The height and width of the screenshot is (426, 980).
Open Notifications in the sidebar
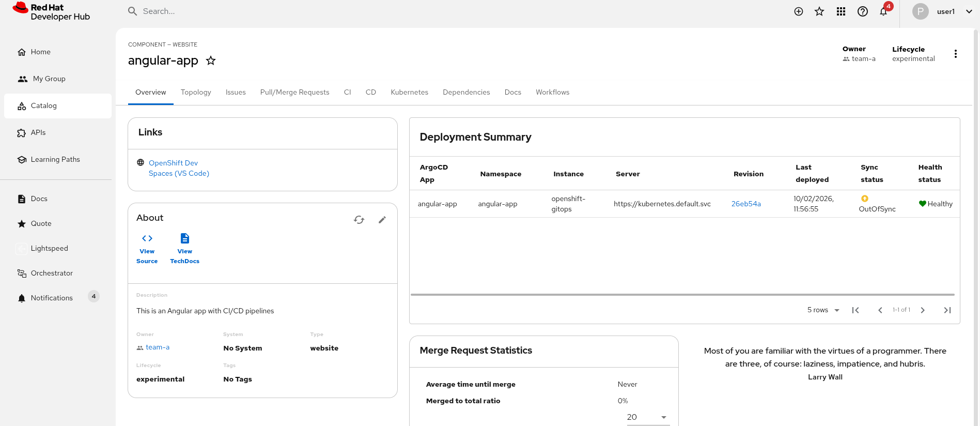pos(58,298)
